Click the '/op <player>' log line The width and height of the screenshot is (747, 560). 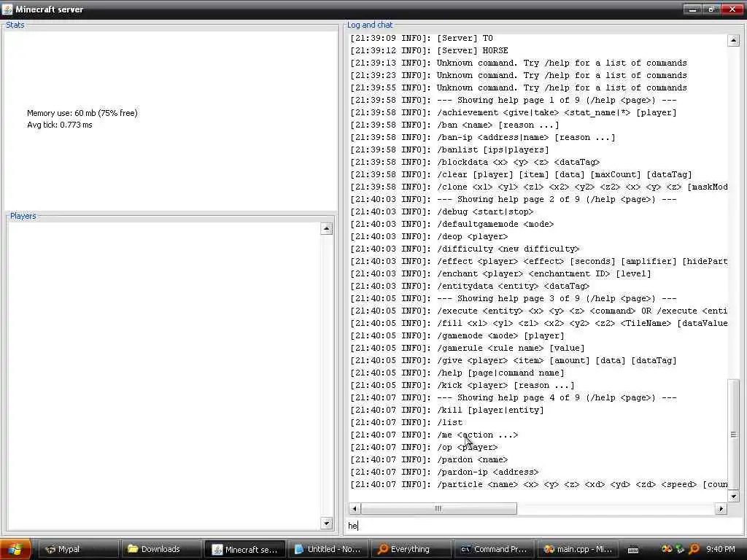[x=424, y=447]
